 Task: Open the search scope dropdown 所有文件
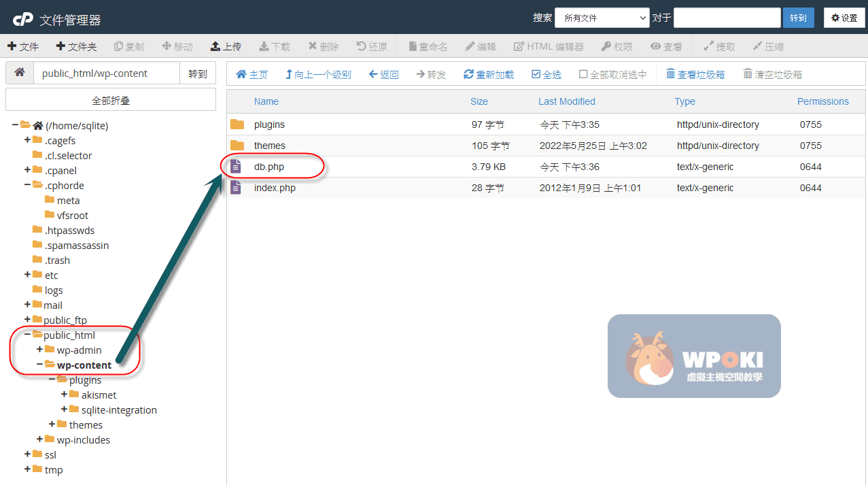[602, 18]
